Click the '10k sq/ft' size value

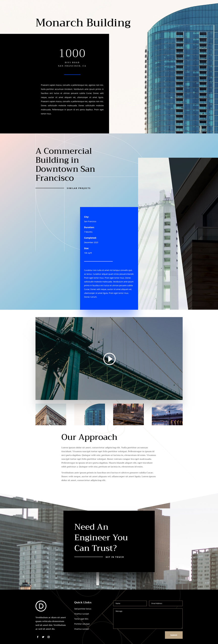[x=88, y=253]
